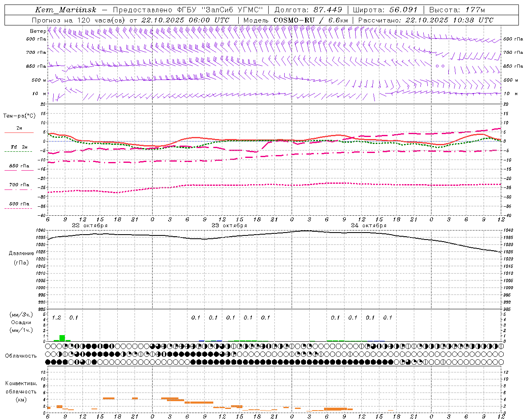Click Прогноз на 120 часа(ов) text
The height and width of the screenshot is (420, 525).
[x=79, y=20]
